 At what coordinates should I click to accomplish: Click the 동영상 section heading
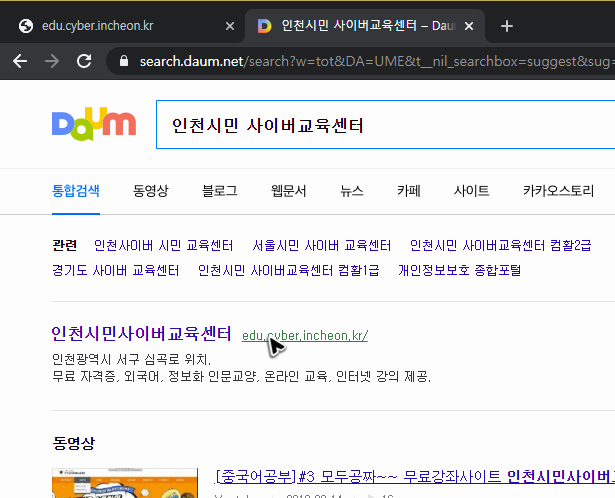click(74, 443)
